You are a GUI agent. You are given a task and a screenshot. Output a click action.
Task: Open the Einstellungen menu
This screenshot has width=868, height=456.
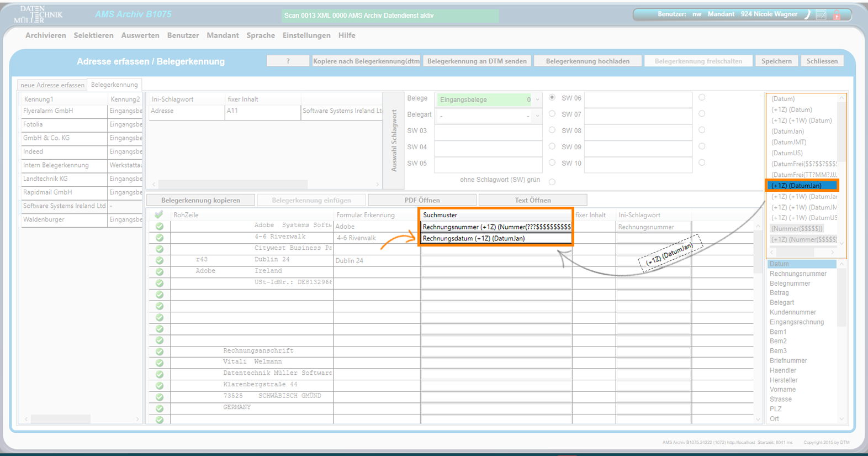(306, 35)
